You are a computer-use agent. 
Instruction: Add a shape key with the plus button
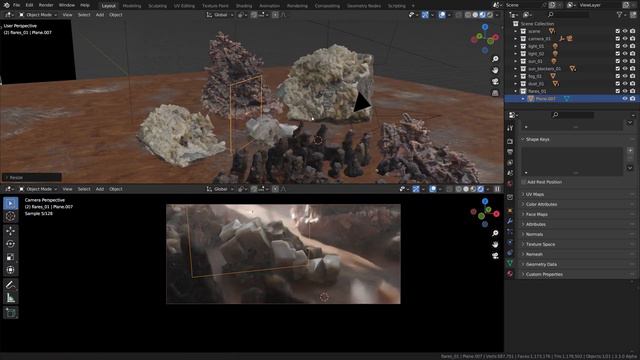point(630,151)
